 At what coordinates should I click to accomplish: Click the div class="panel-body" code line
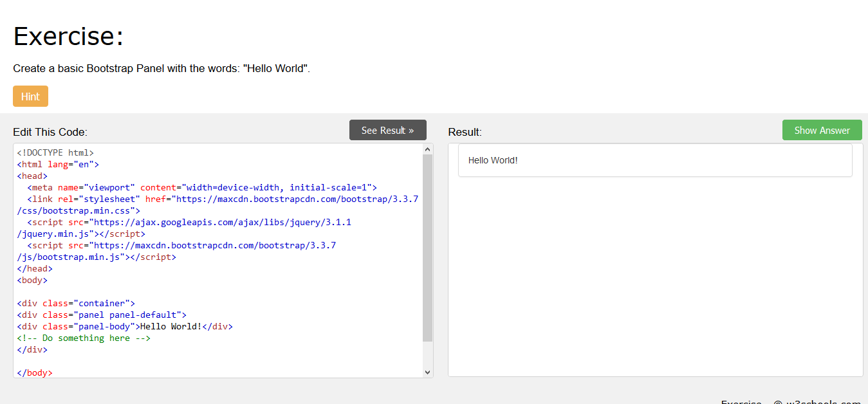point(125,326)
